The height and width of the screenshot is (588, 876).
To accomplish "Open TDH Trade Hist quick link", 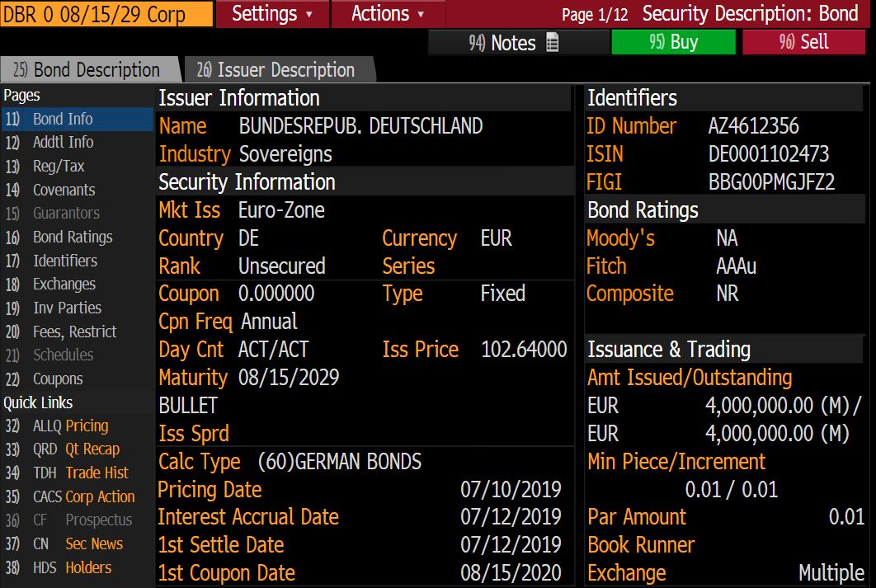I will point(77,473).
